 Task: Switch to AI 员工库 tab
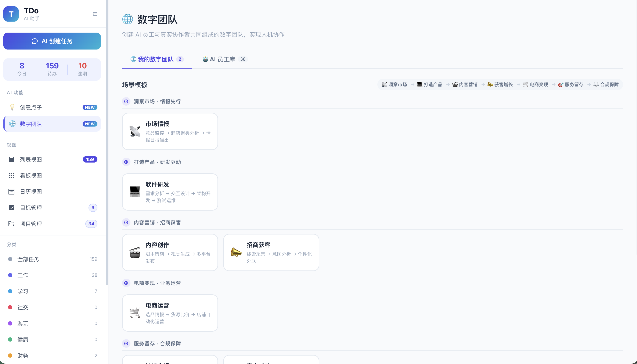(x=225, y=59)
